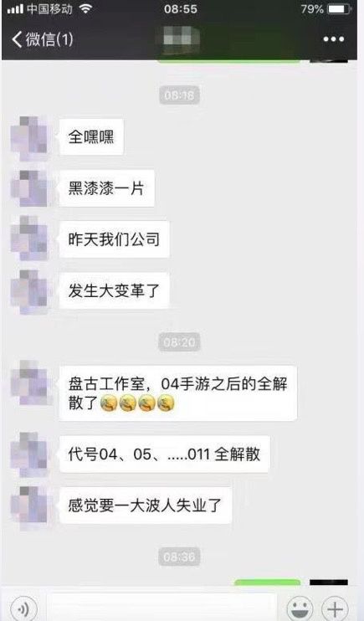Open the three-dot more options menu
The image size is (364, 621).
(334, 39)
